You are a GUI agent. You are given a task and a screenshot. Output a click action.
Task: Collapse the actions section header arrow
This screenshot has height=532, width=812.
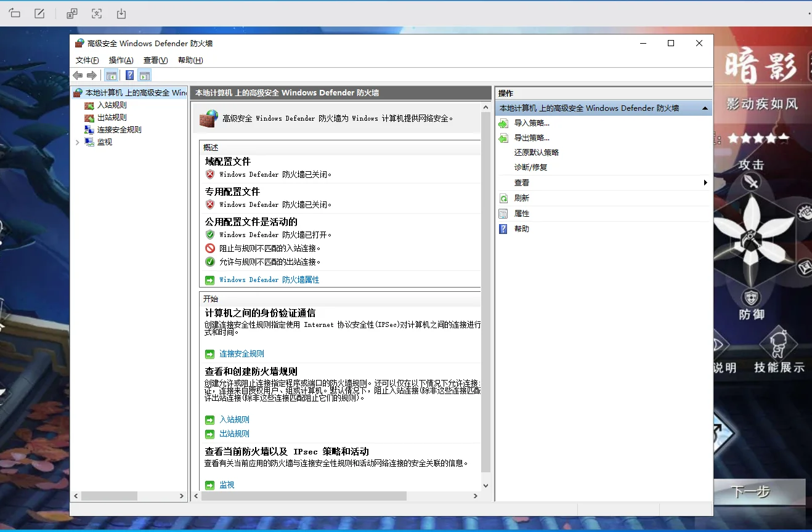coord(705,108)
